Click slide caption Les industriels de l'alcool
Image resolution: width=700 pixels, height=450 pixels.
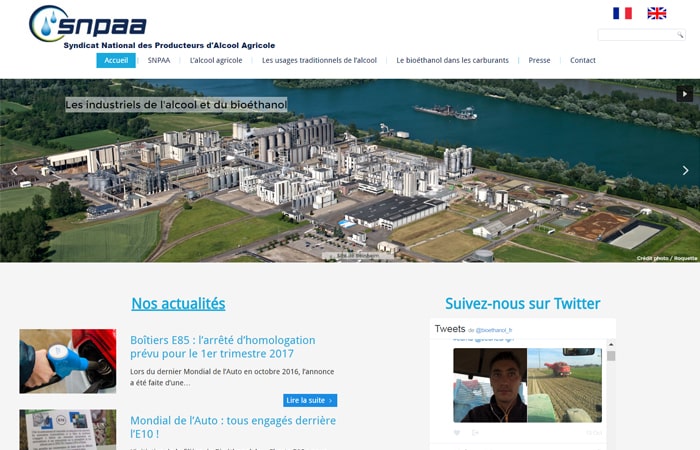(176, 105)
